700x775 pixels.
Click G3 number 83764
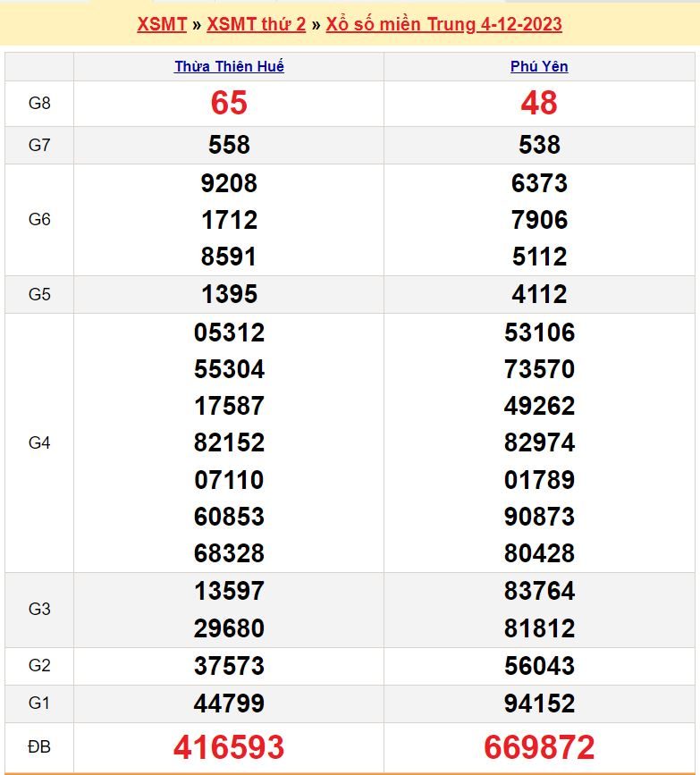539,591
